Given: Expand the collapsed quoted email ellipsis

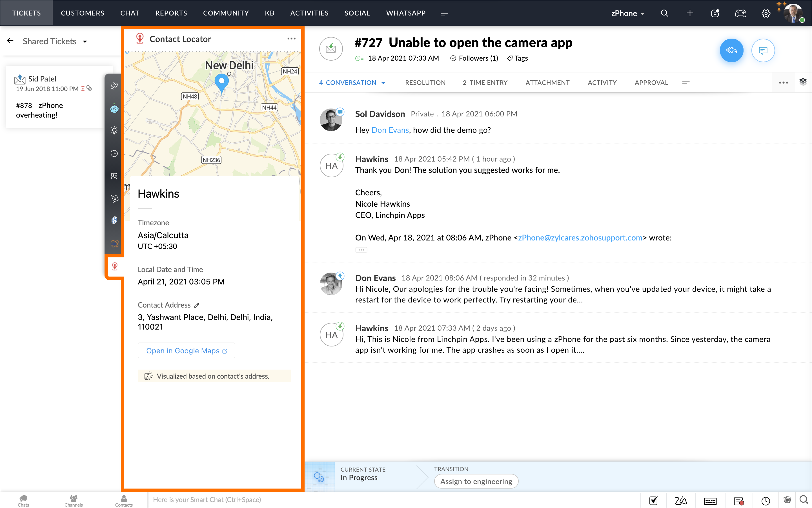Looking at the screenshot, I should click(x=361, y=250).
